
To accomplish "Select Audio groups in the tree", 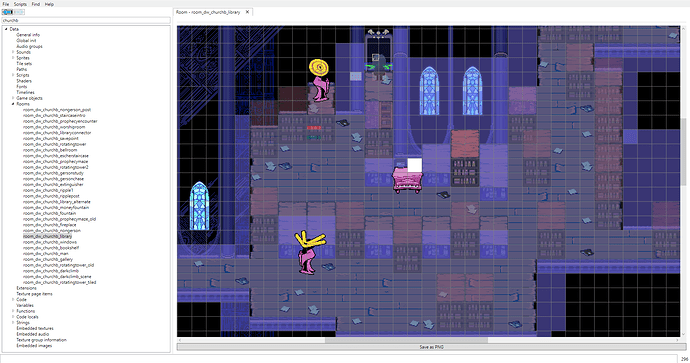I will pyautogui.click(x=29, y=46).
